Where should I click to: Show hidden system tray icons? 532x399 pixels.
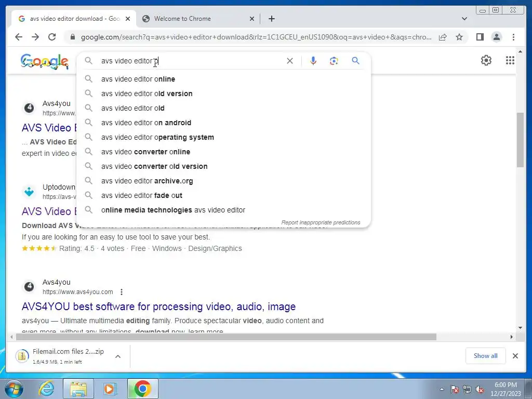(x=442, y=390)
